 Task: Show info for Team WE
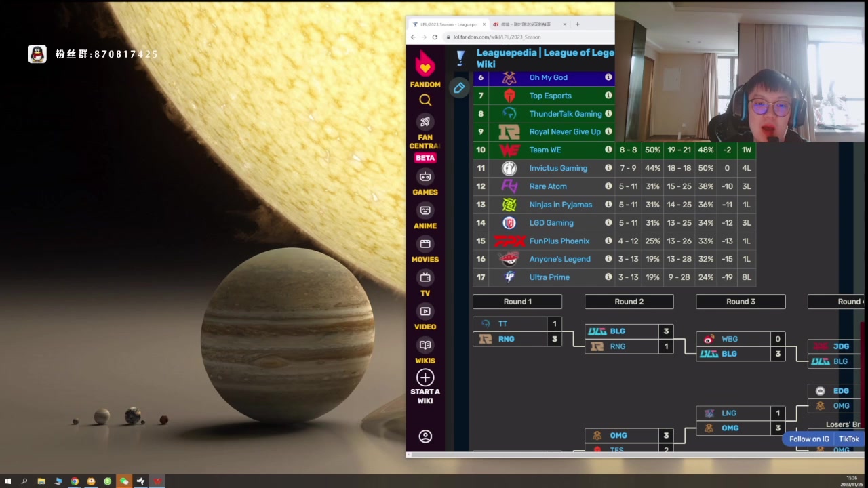608,150
